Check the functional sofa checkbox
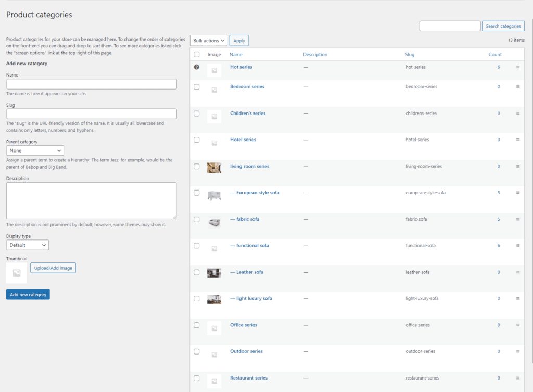Image resolution: width=533 pixels, height=392 pixels. 196,246
